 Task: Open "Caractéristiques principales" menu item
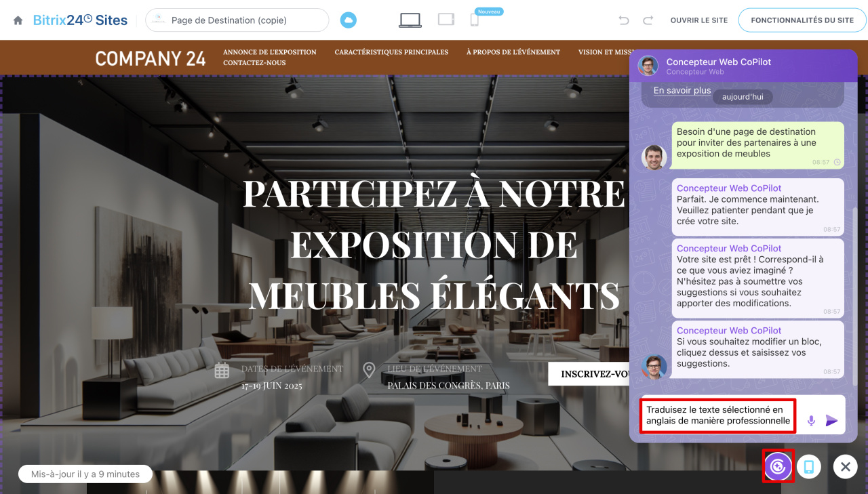click(x=391, y=52)
